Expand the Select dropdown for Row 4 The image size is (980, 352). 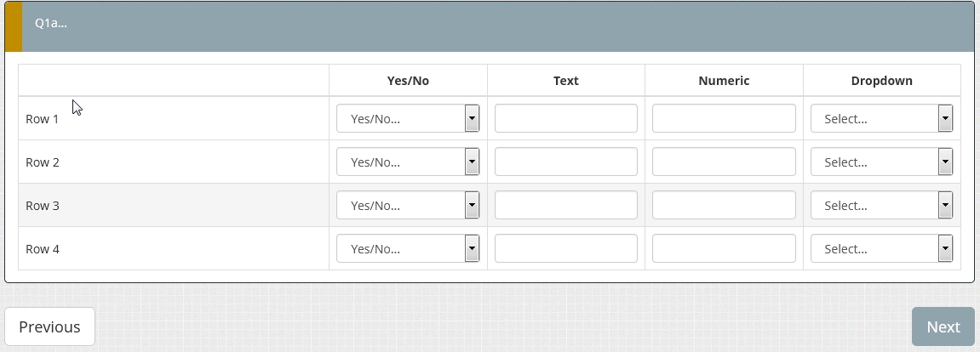click(x=881, y=249)
